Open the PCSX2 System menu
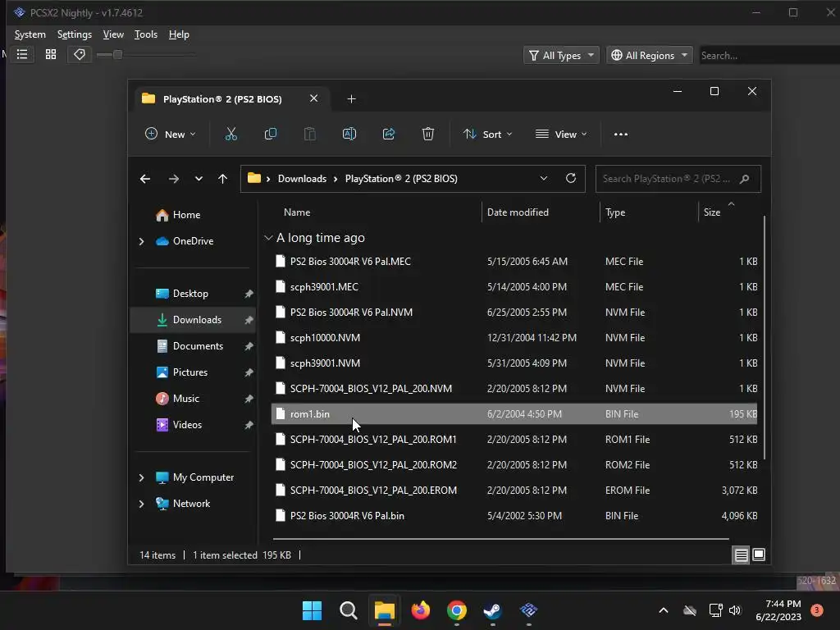 pos(30,34)
